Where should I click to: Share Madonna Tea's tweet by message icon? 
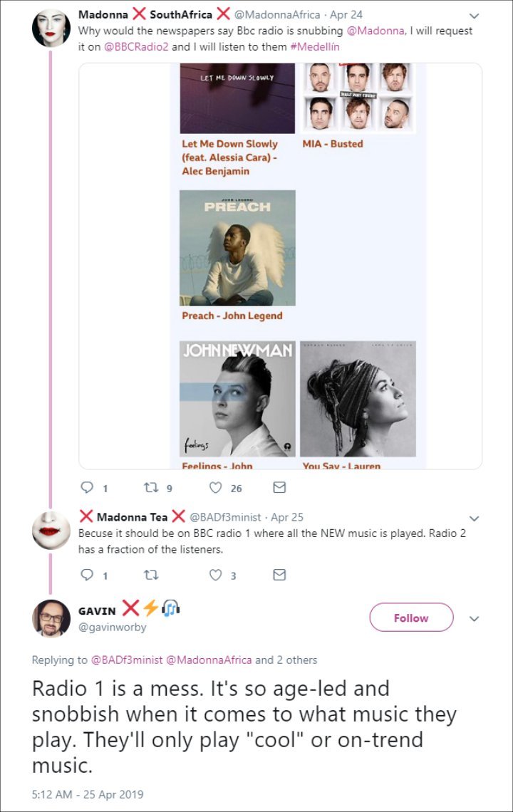(279, 575)
